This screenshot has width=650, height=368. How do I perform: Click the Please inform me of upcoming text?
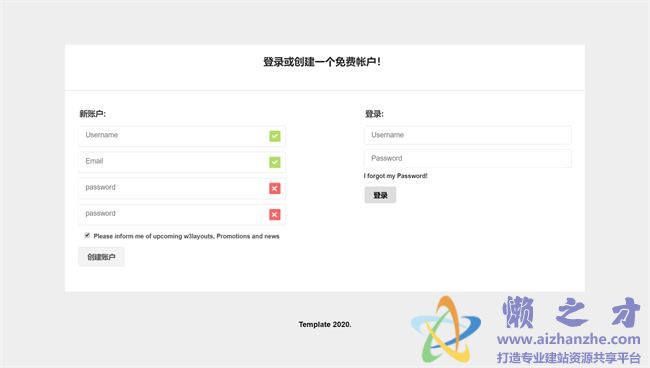(186, 236)
